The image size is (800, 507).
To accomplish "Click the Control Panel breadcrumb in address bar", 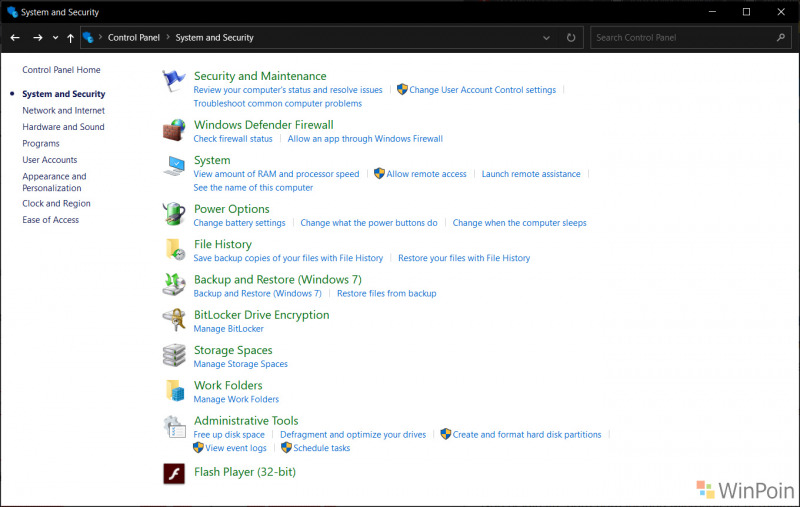I will 134,38.
